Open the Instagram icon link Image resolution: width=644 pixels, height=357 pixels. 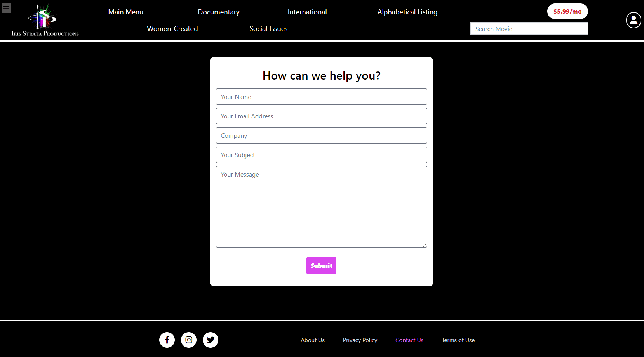[x=189, y=340]
